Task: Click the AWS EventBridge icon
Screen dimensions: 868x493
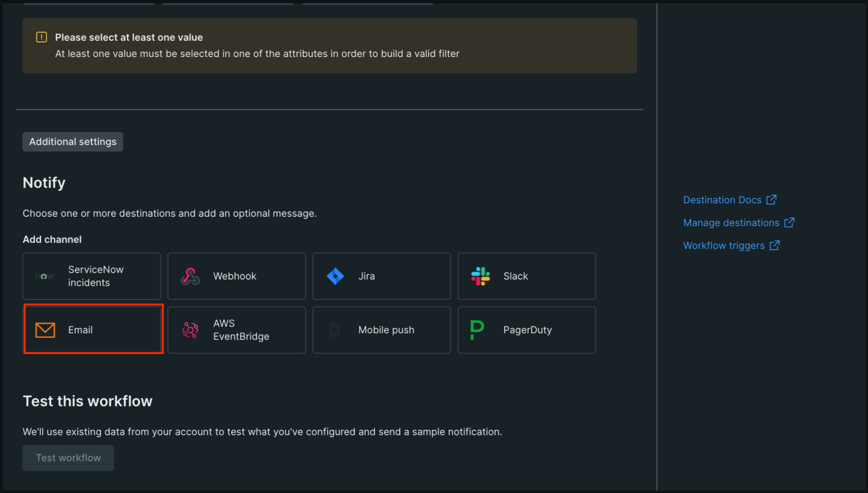Action: 190,330
